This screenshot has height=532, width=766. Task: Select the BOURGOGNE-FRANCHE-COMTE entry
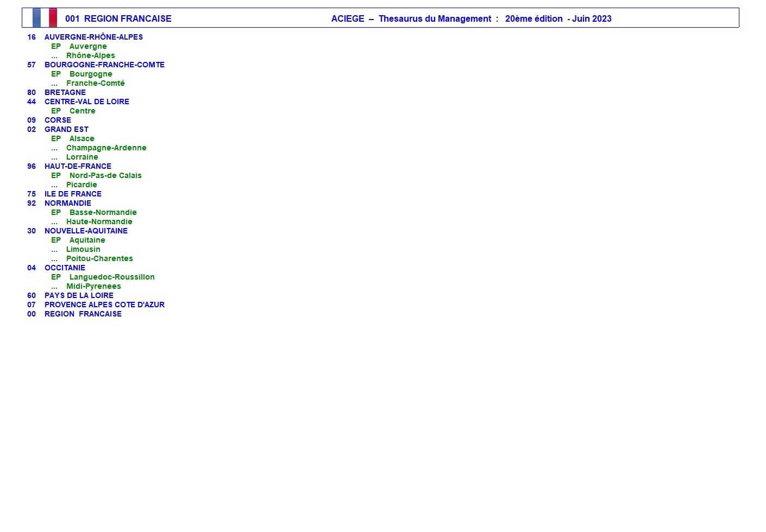[x=104, y=65]
